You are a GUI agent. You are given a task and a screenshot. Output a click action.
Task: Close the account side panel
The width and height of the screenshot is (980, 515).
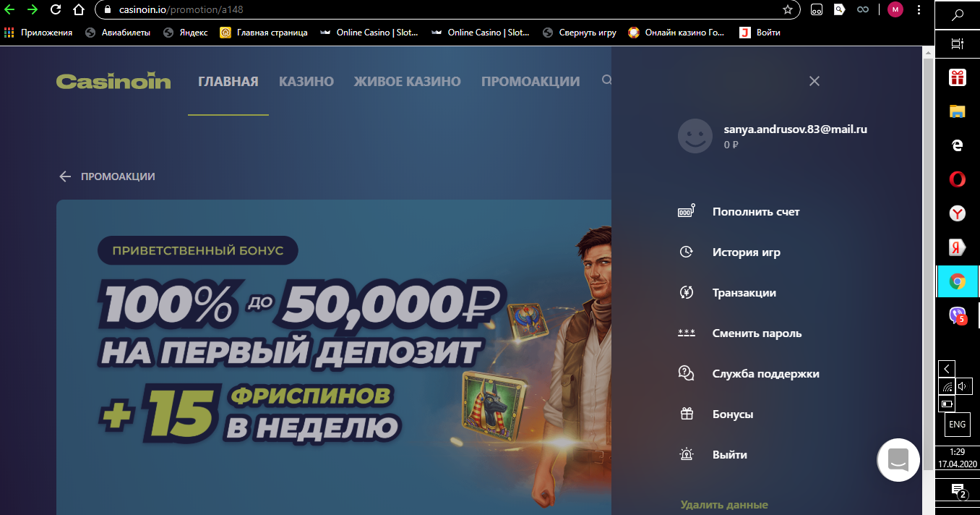(x=814, y=81)
